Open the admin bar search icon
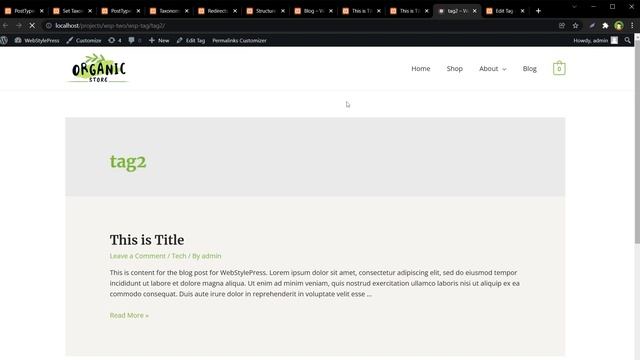Screen dimensions: 640x360 pos(627,40)
